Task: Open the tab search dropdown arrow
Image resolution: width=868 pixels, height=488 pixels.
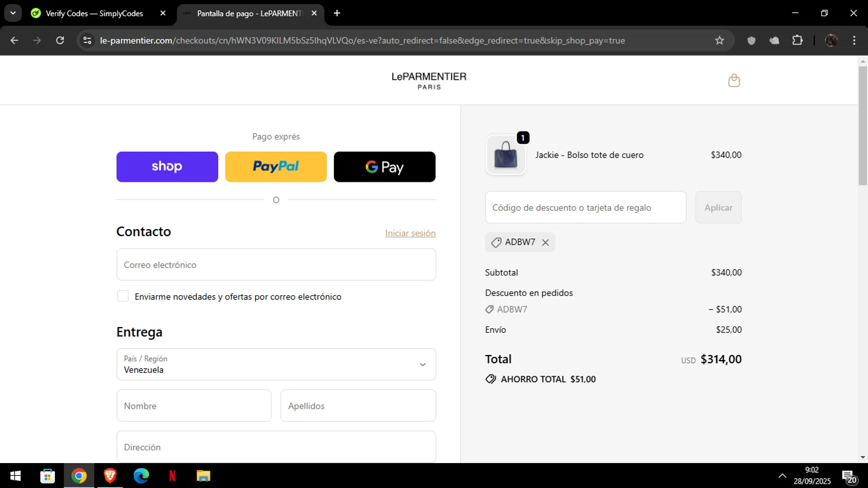Action: (x=13, y=13)
